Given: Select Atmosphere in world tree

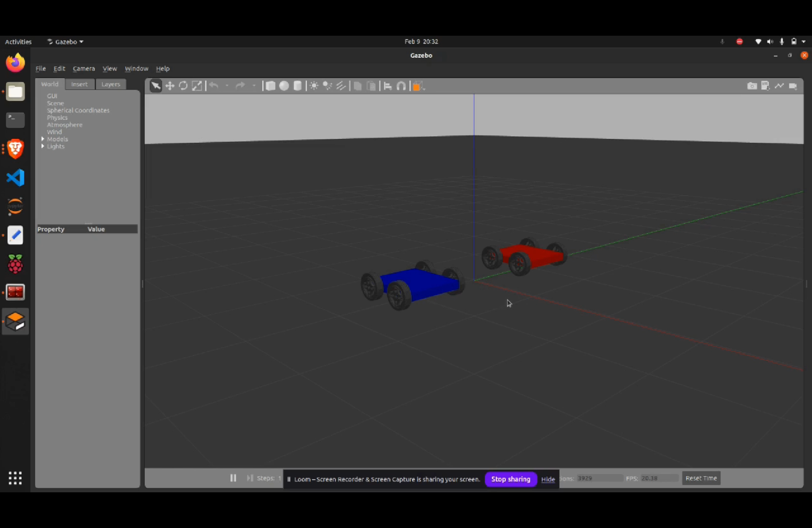Looking at the screenshot, I should tap(65, 125).
